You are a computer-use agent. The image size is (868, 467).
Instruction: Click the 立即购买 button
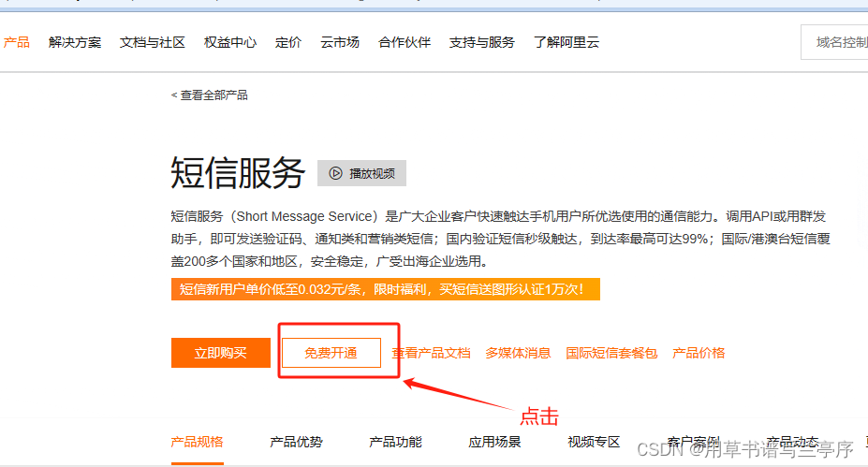tap(221, 353)
